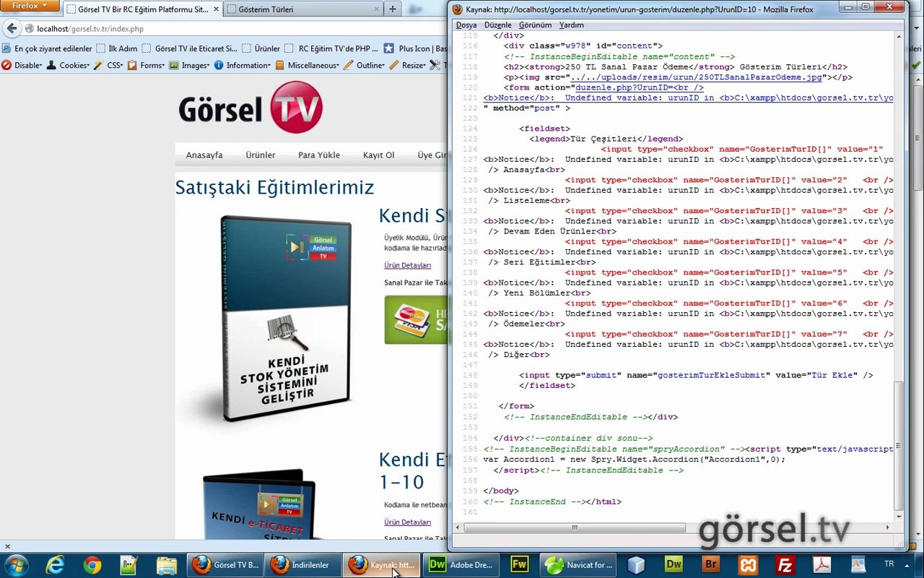Screen dimensions: 924x578
Task: Open the Düzenle menu in source window
Action: (x=498, y=25)
